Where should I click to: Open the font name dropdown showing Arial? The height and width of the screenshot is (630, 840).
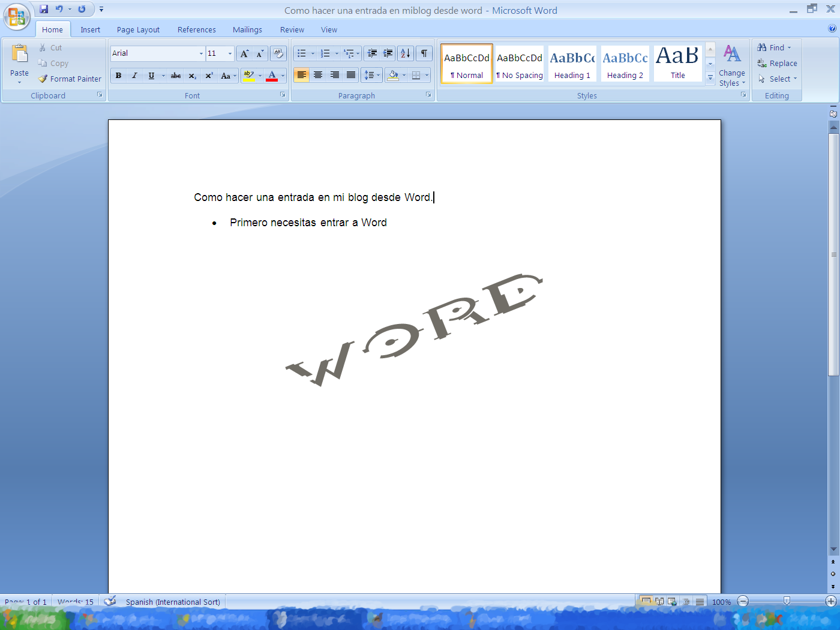pos(201,53)
